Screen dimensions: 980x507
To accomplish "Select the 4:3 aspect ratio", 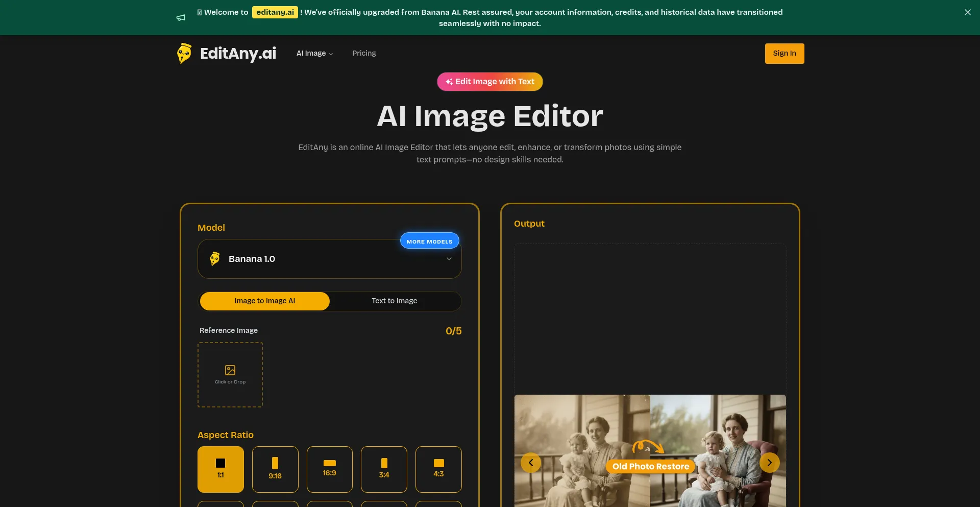I will pyautogui.click(x=438, y=469).
